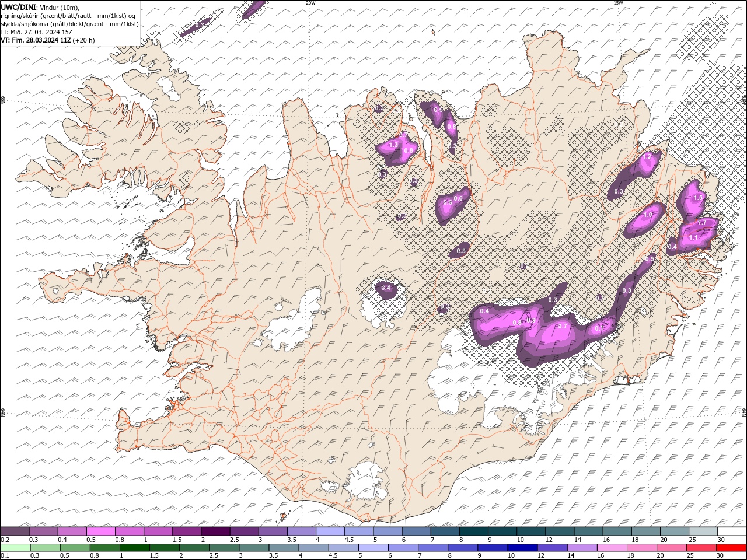Select the pink top-row swatch between 0.5 and 0.8
The image size is (747, 560).
(x=101, y=531)
